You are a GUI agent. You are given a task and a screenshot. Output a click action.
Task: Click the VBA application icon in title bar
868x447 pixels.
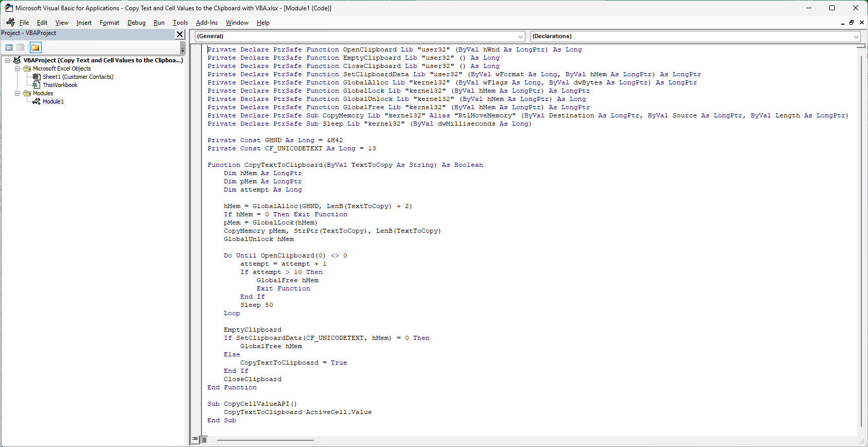coord(9,8)
